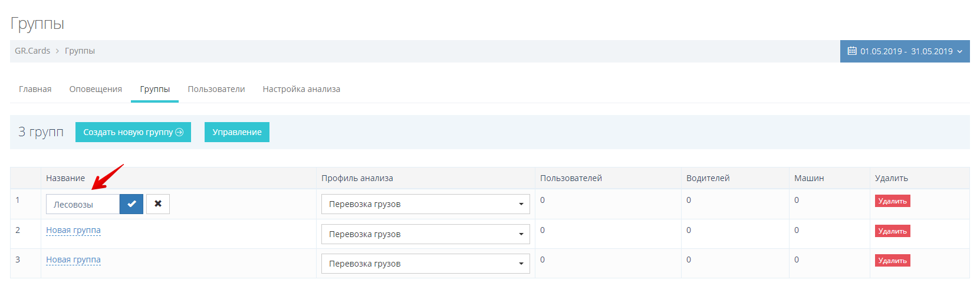
Task: Delete group in row 3
Action: pos(893,261)
